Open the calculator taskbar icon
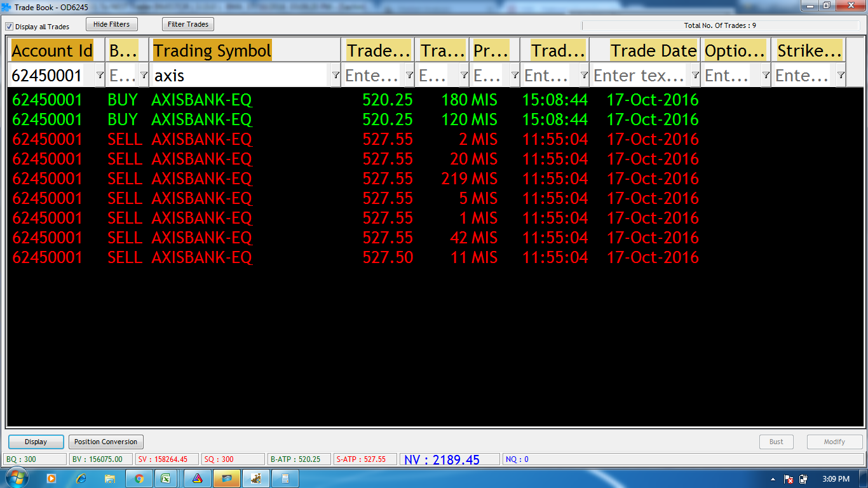The image size is (868, 488). (x=285, y=478)
